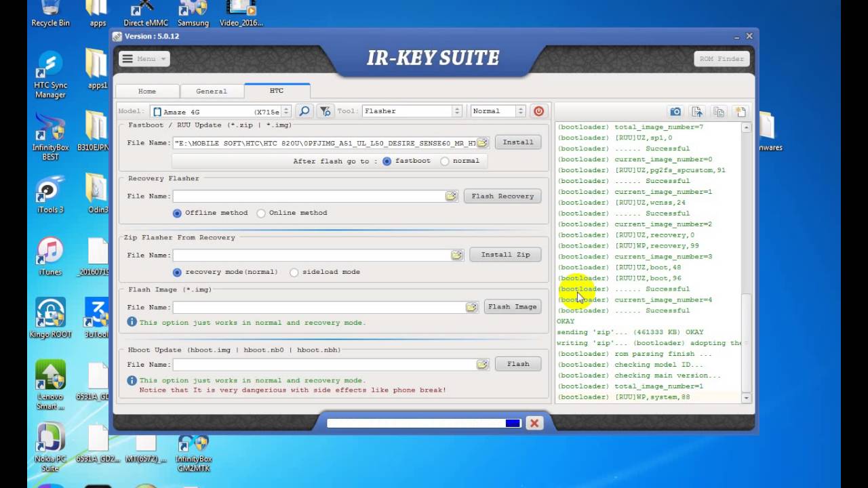Image resolution: width=868 pixels, height=488 pixels.
Task: Click the Install Zip button
Action: point(505,255)
